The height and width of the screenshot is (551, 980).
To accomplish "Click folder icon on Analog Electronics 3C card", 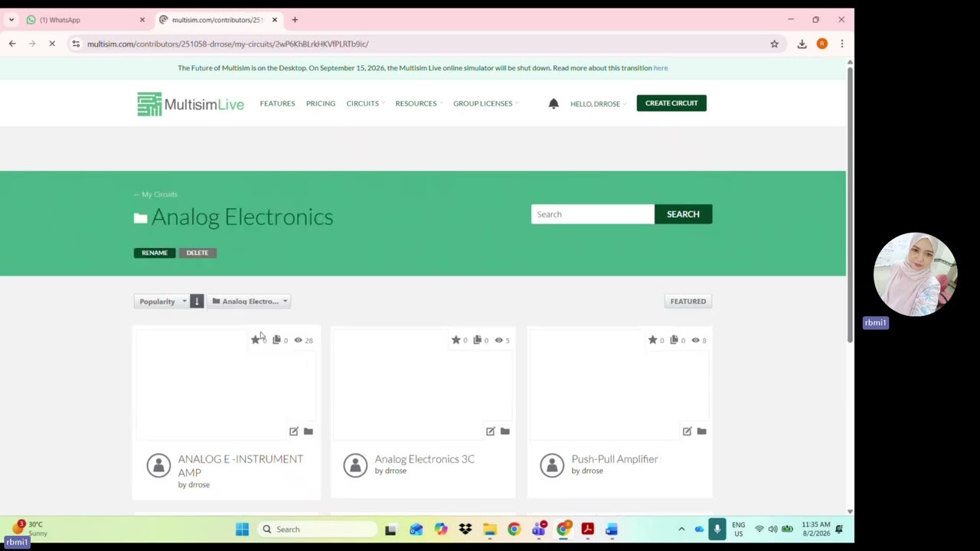I will point(505,431).
